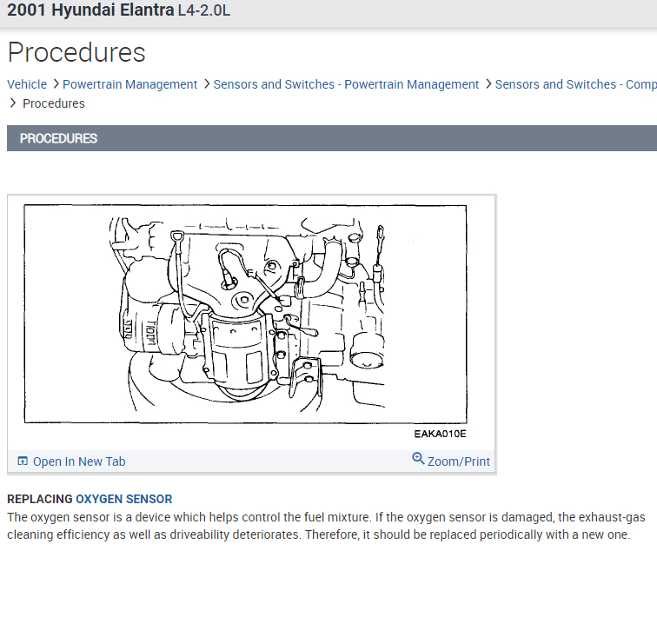Click the open-in-new-tab window icon
Viewport: 657px width, 644px height.
point(23,461)
